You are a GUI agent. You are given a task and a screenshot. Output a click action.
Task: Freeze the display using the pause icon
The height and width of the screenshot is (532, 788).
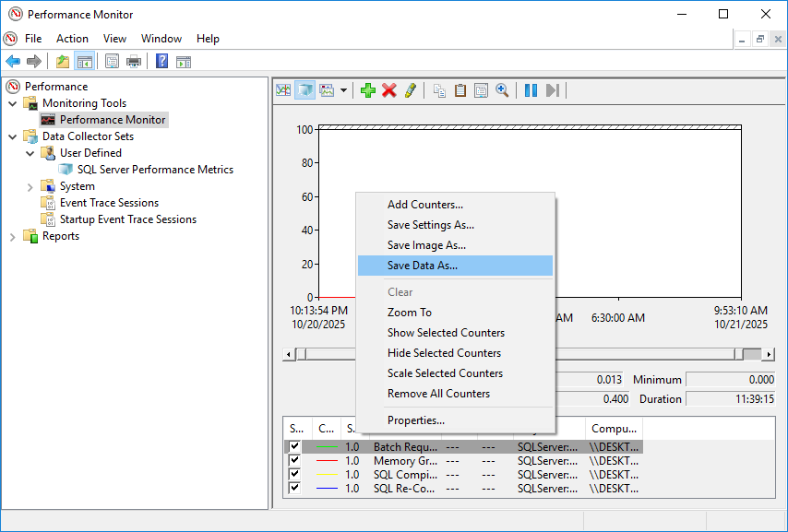(x=529, y=89)
